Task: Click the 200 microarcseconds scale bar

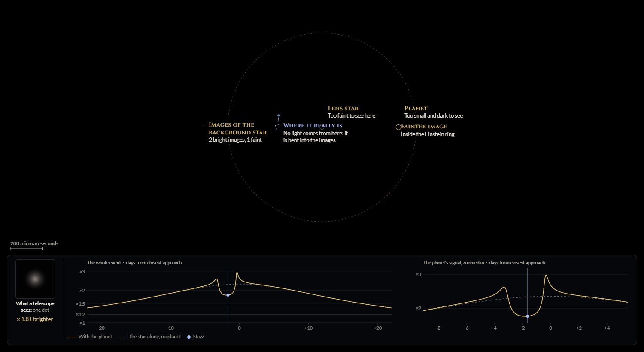Action: click(x=26, y=249)
